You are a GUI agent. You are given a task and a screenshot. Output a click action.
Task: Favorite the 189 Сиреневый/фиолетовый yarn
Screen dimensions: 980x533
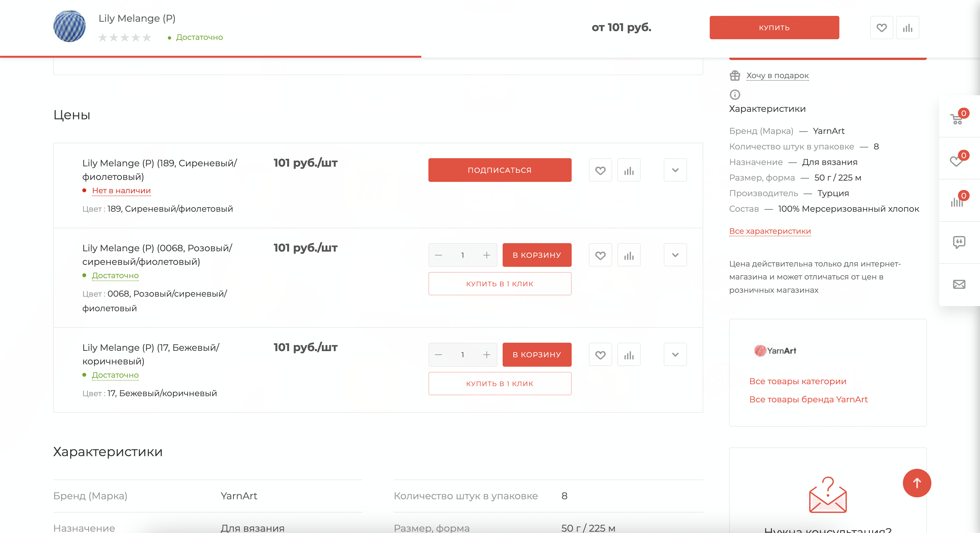click(x=600, y=170)
